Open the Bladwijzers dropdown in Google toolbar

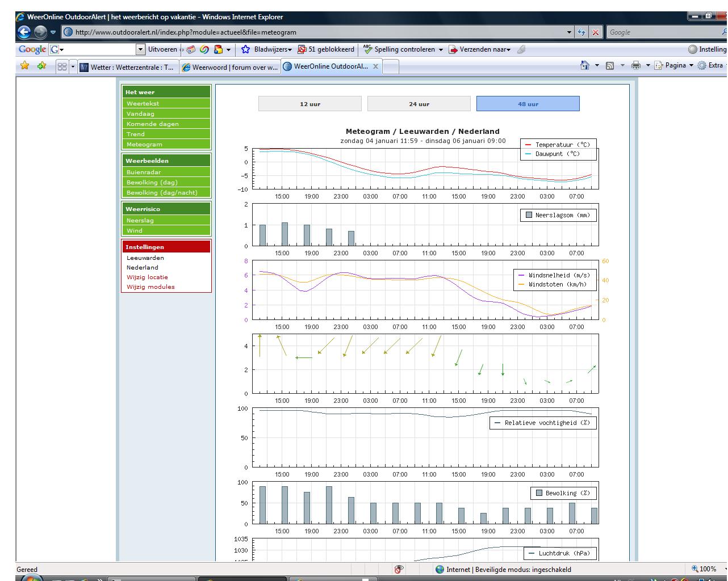click(x=268, y=49)
